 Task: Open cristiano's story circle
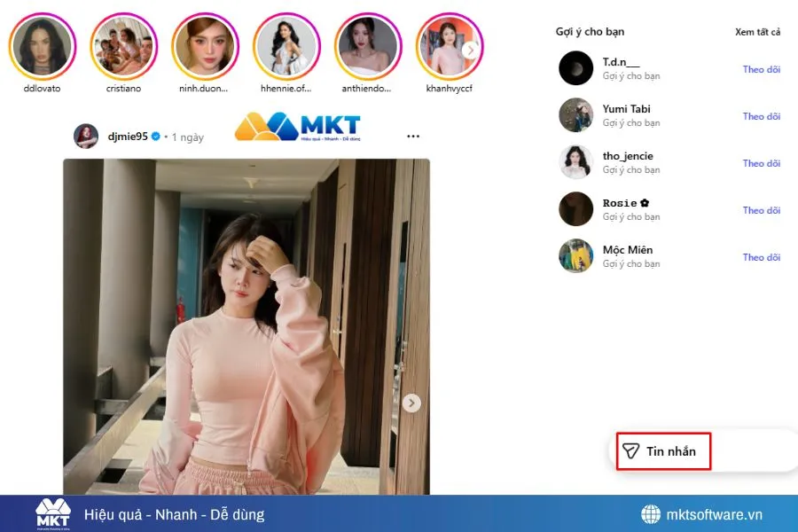click(123, 44)
